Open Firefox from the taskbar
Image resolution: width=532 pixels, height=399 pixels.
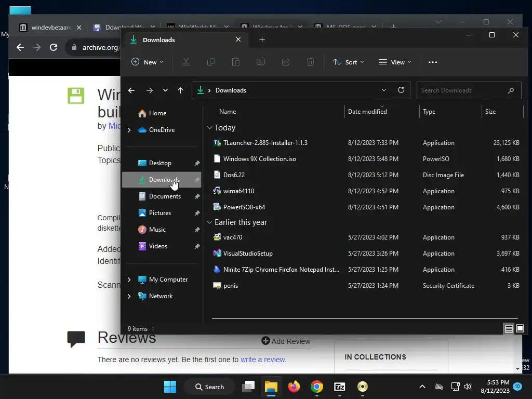coord(294,387)
